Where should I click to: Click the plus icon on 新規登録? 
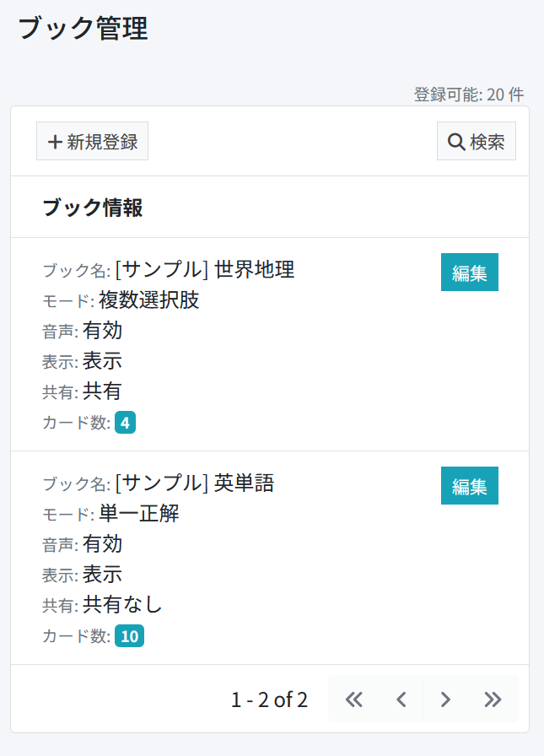click(x=55, y=142)
